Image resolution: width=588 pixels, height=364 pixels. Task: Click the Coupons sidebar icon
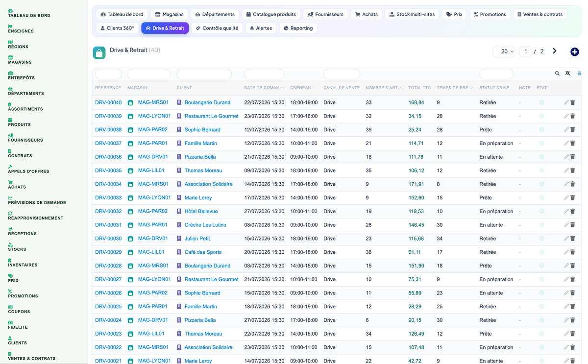10,307
